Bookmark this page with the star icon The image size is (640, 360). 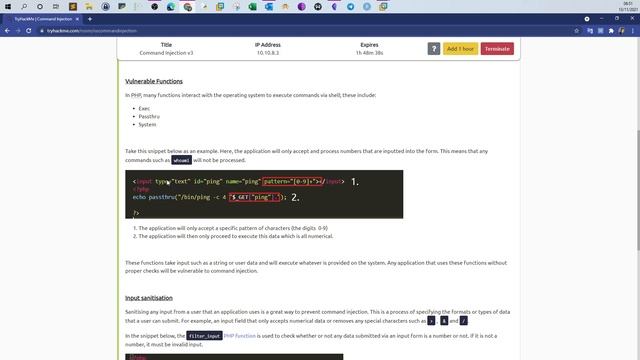(x=576, y=31)
